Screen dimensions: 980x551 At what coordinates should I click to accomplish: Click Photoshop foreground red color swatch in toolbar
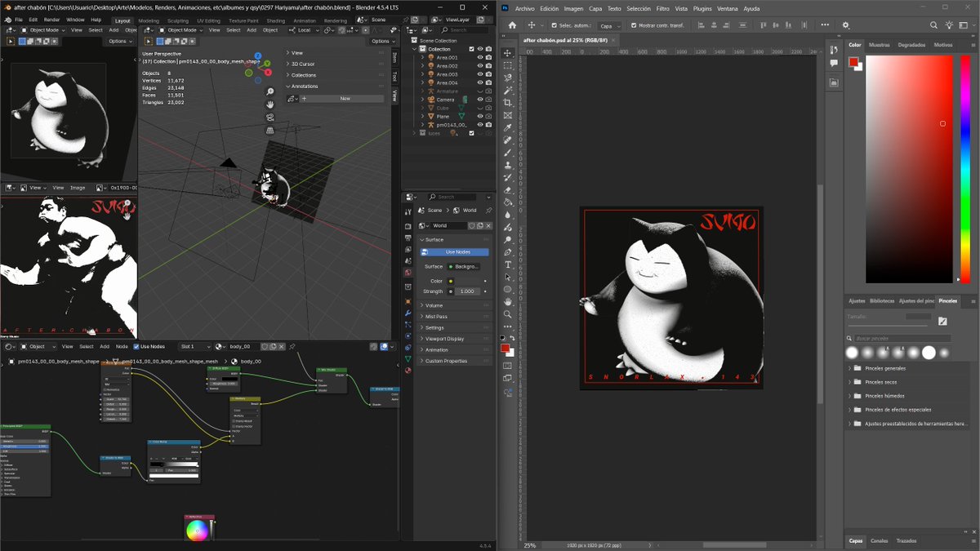(x=505, y=348)
